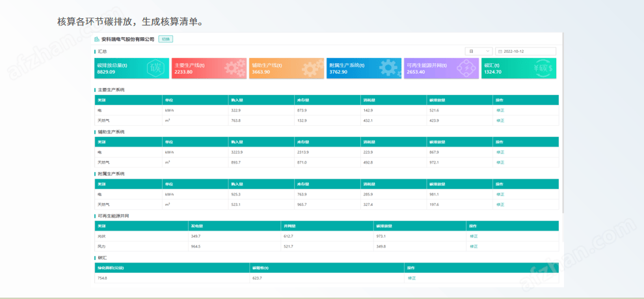Click 修正 for 天然气 row in 主要生产系统
The image size is (644, 299).
click(x=500, y=121)
